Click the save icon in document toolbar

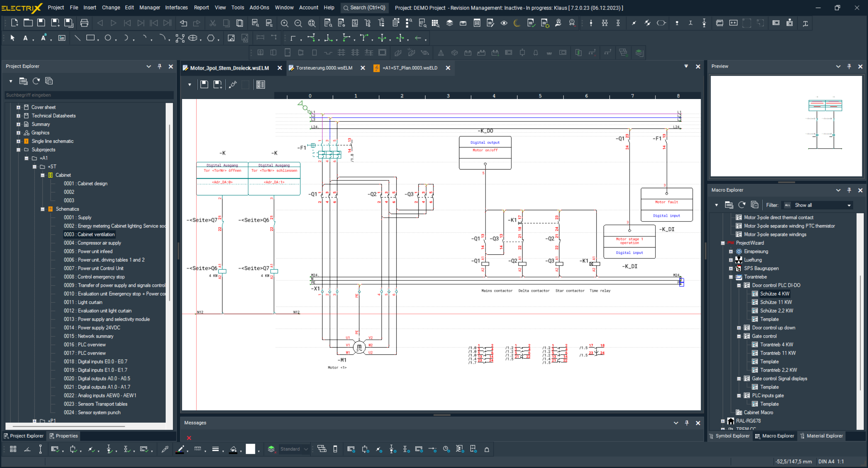click(x=204, y=84)
